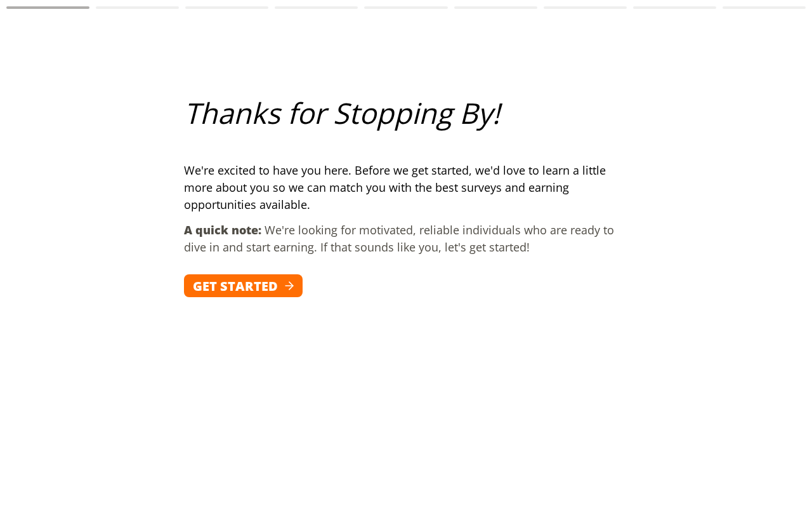The height and width of the screenshot is (508, 812).
Task: Click the word "Stopping" in the heading
Action: [x=393, y=115]
